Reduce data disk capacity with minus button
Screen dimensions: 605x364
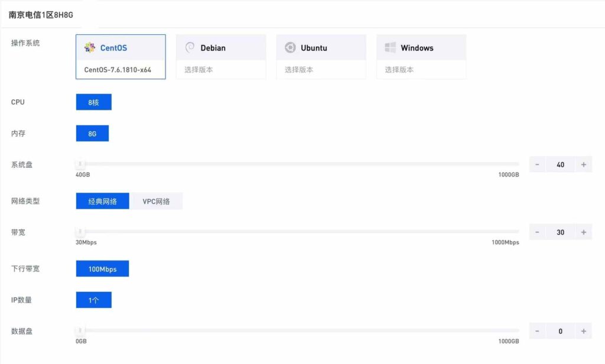click(537, 331)
